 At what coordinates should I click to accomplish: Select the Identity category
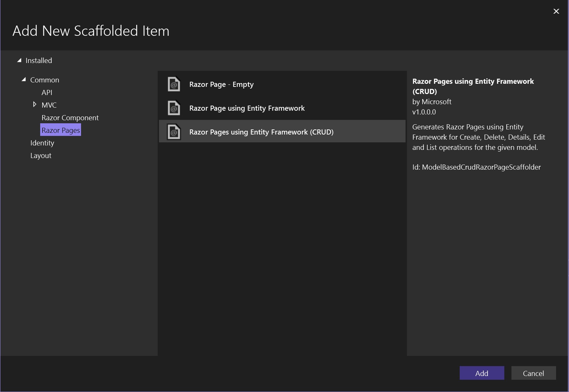42,143
